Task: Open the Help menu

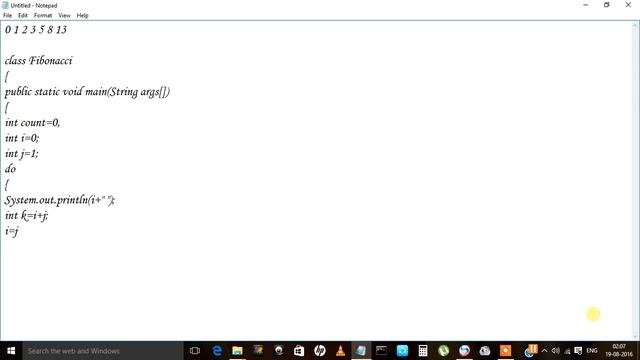Action: [x=82, y=16]
